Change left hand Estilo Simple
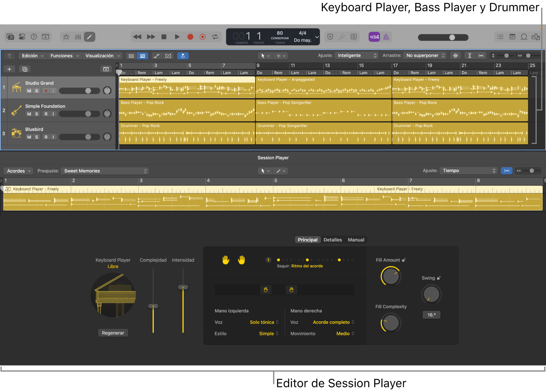546x392 pixels. (x=269, y=333)
